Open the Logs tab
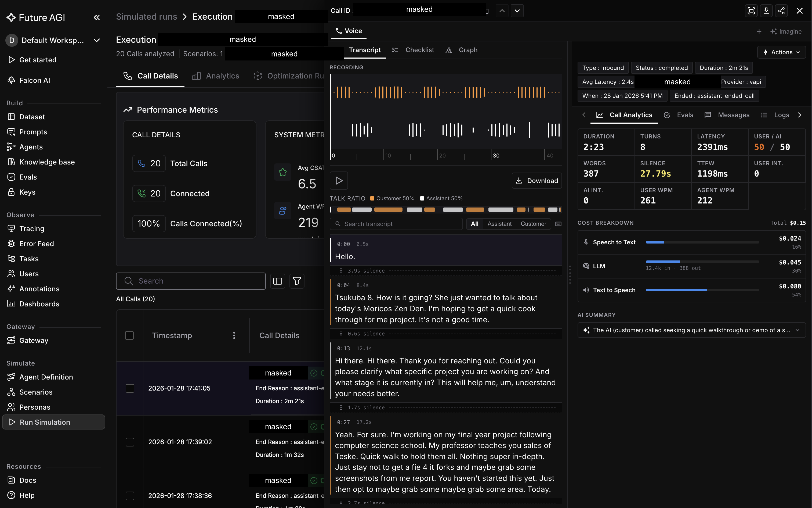The width and height of the screenshot is (812, 508). [x=775, y=115]
